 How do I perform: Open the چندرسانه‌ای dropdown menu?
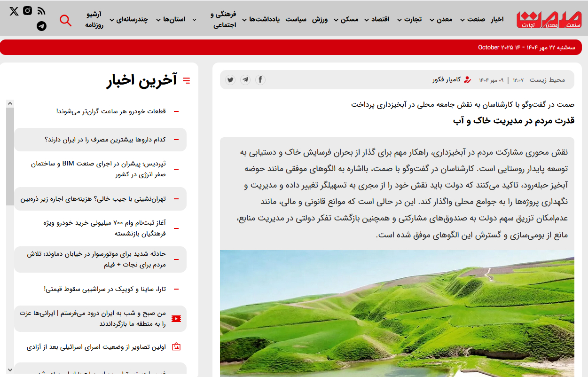pyautogui.click(x=129, y=19)
